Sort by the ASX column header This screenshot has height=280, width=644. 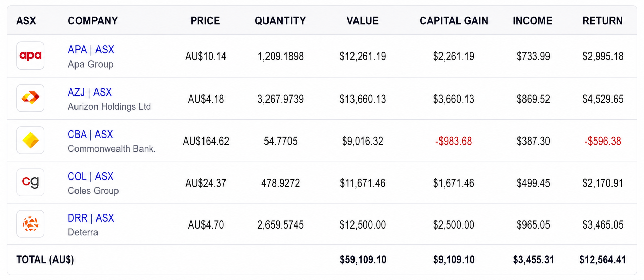tap(26, 21)
